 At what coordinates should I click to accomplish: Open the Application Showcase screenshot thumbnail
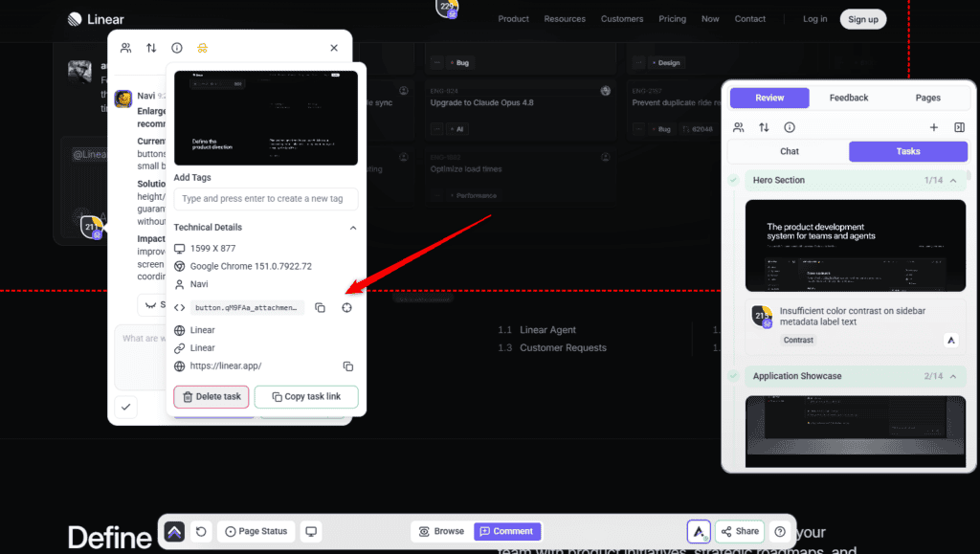(x=855, y=432)
